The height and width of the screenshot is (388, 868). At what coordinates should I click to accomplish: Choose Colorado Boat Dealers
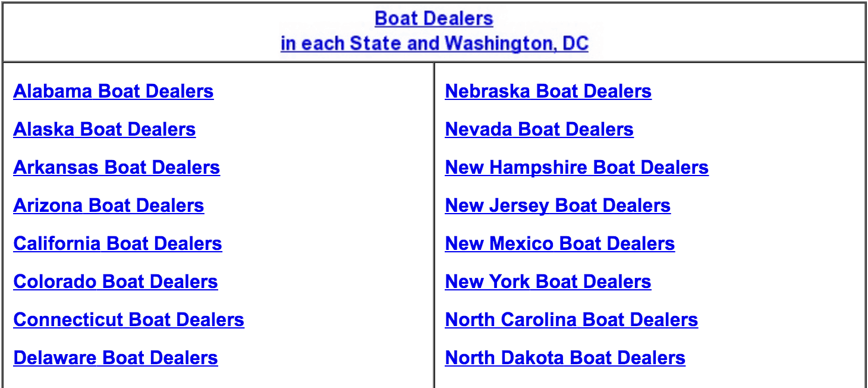(x=115, y=281)
